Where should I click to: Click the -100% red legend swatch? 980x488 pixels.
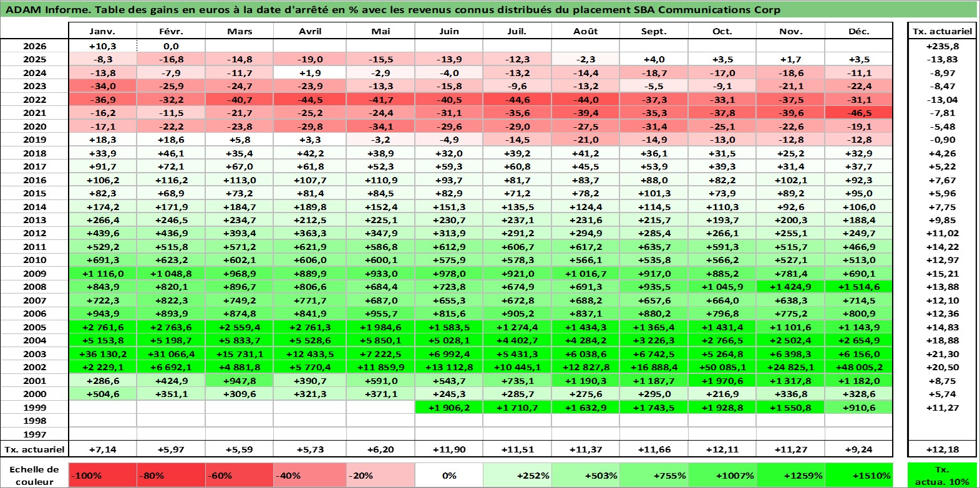pos(102,475)
